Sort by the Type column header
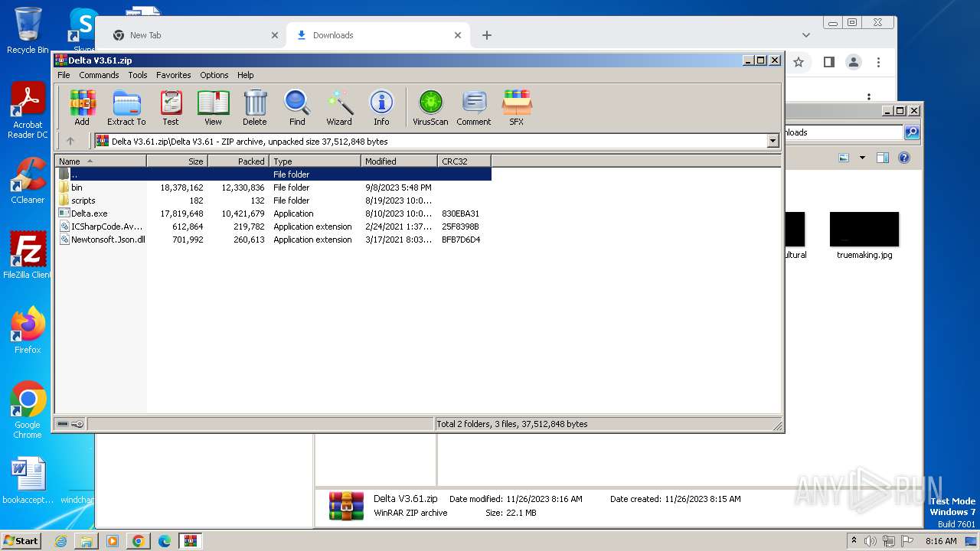This screenshot has height=551, width=980. coord(315,161)
